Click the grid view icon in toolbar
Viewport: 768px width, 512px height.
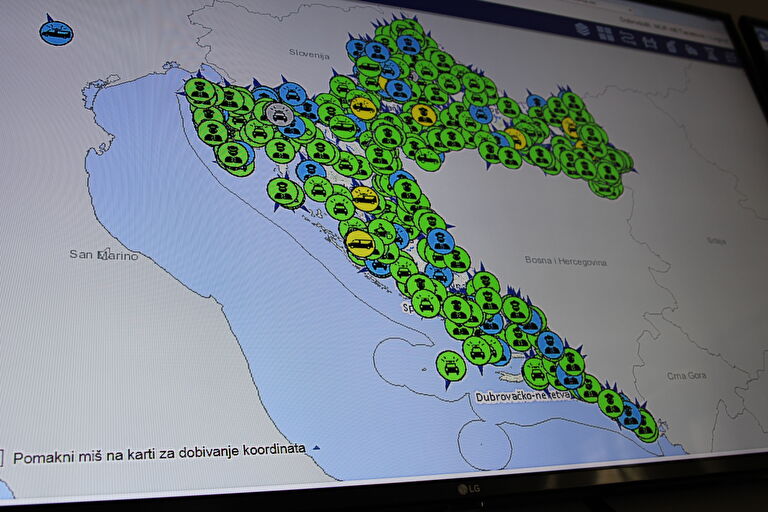tap(605, 33)
